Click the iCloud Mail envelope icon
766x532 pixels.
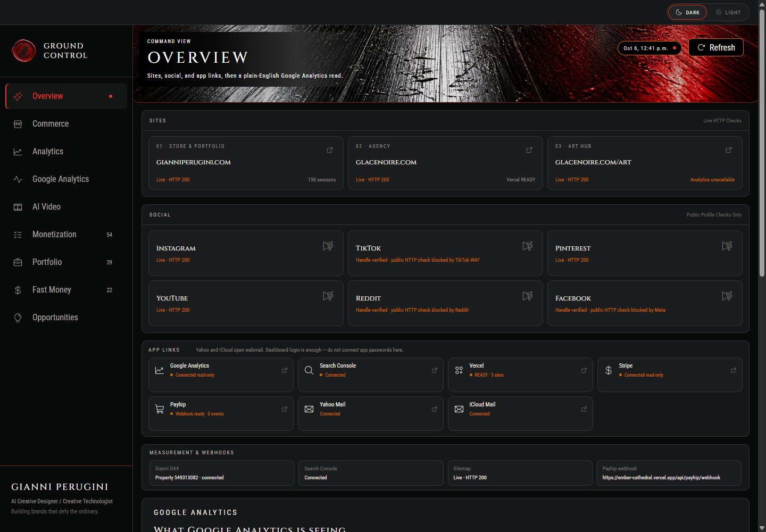tap(459, 409)
